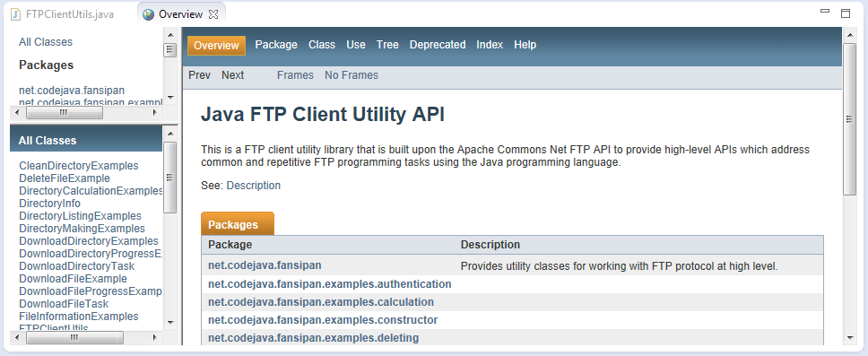Image resolution: width=868 pixels, height=356 pixels.
Task: Open the Index navigation item
Action: pyautogui.click(x=490, y=45)
